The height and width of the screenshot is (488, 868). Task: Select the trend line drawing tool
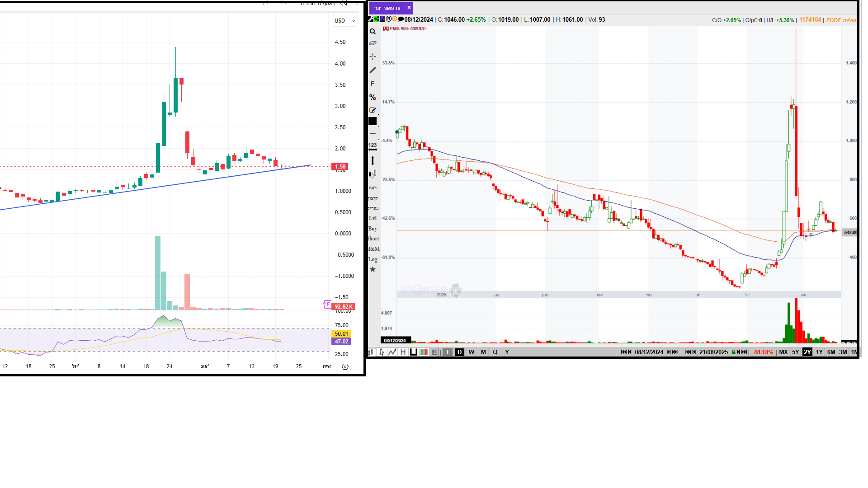(x=373, y=70)
